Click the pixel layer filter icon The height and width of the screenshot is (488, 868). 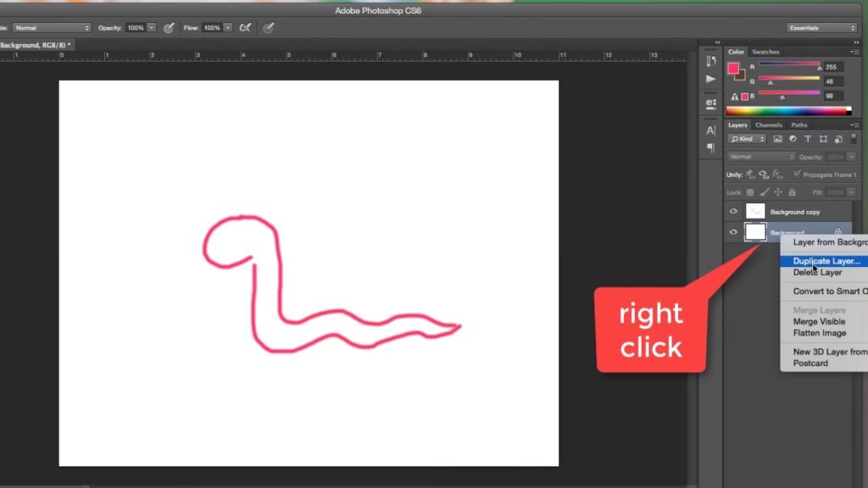778,139
